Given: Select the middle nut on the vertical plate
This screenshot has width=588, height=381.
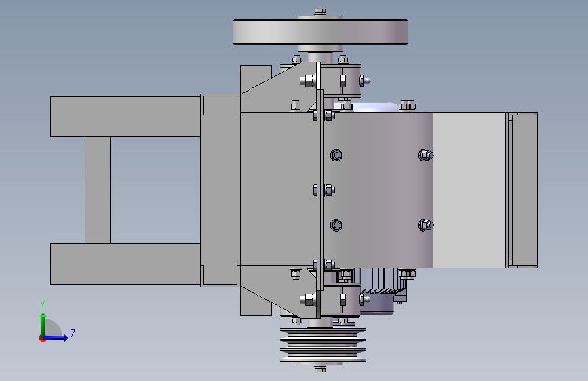Looking at the screenshot, I should 328,190.
